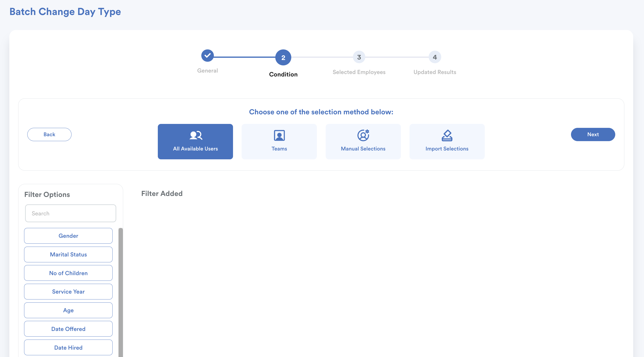Click the All Available Users icon
644x357 pixels.
point(196,135)
